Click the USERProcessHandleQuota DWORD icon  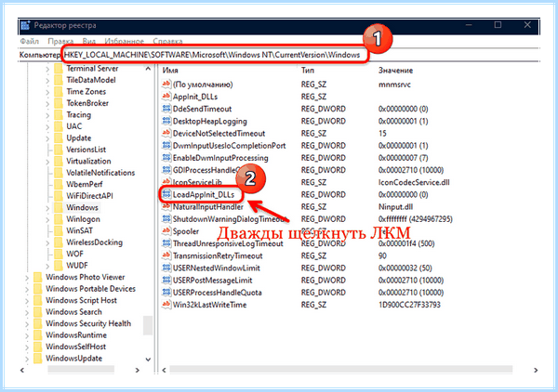(166, 292)
